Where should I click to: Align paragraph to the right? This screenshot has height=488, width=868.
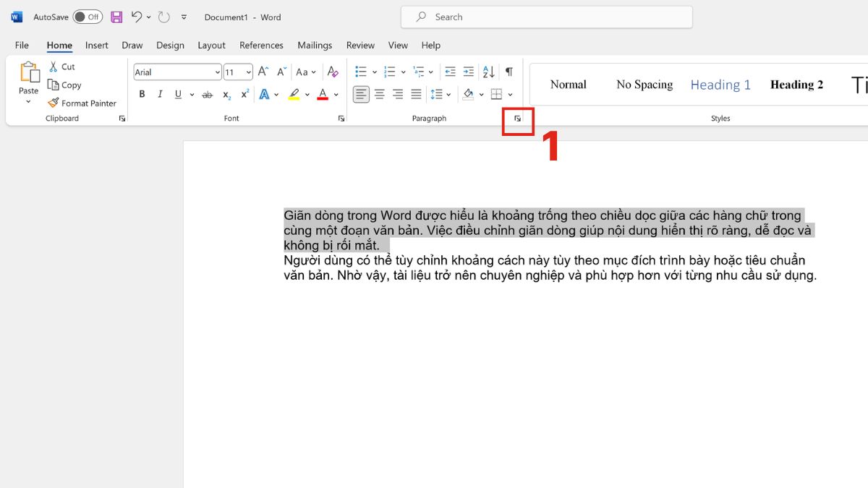tap(398, 94)
